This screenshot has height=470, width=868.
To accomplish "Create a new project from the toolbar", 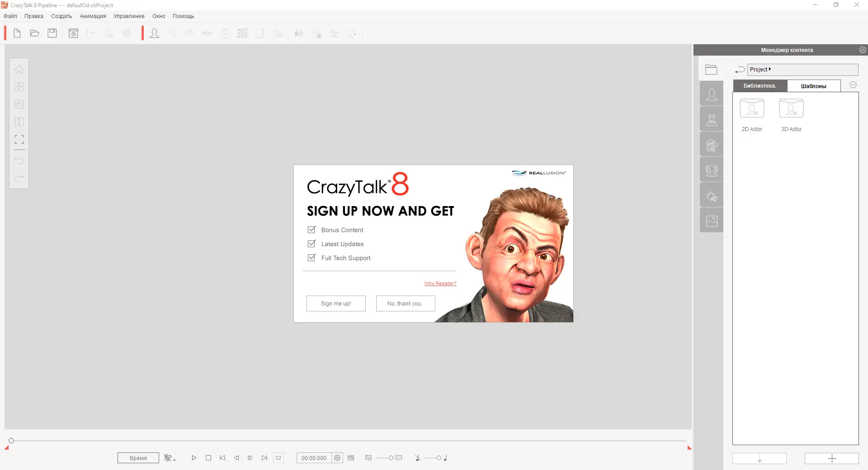I will [17, 33].
